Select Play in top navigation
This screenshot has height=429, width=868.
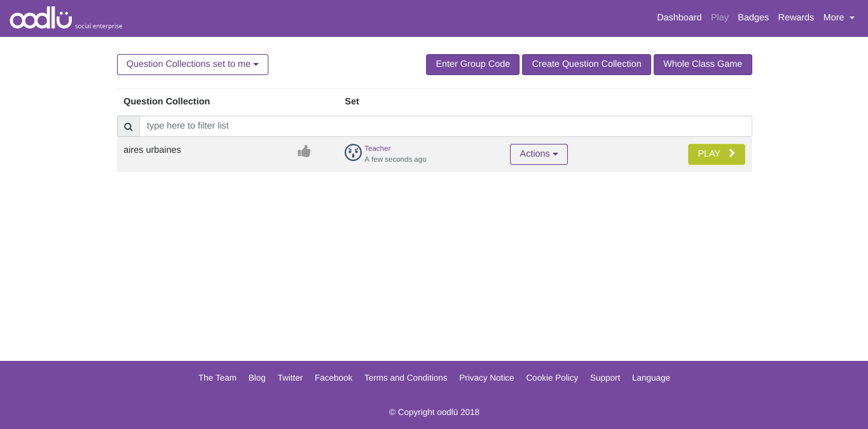point(720,18)
